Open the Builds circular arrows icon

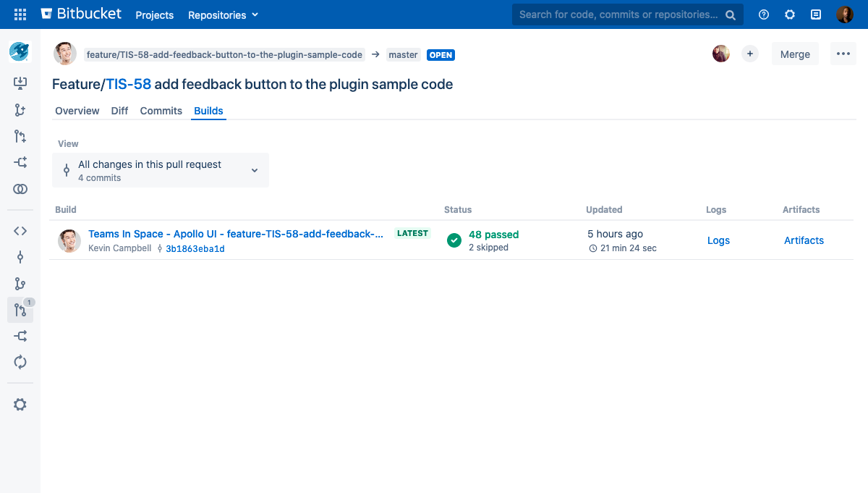pyautogui.click(x=20, y=362)
